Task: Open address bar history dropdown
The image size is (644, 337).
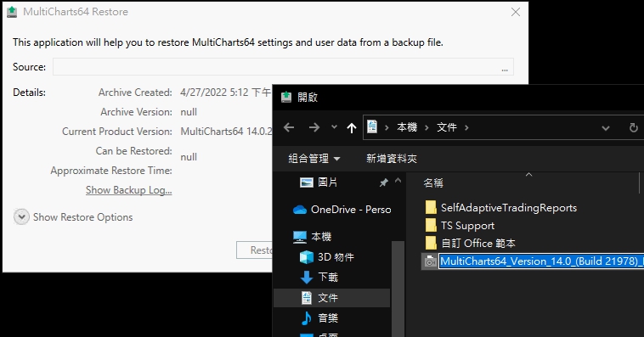Action: [x=606, y=128]
